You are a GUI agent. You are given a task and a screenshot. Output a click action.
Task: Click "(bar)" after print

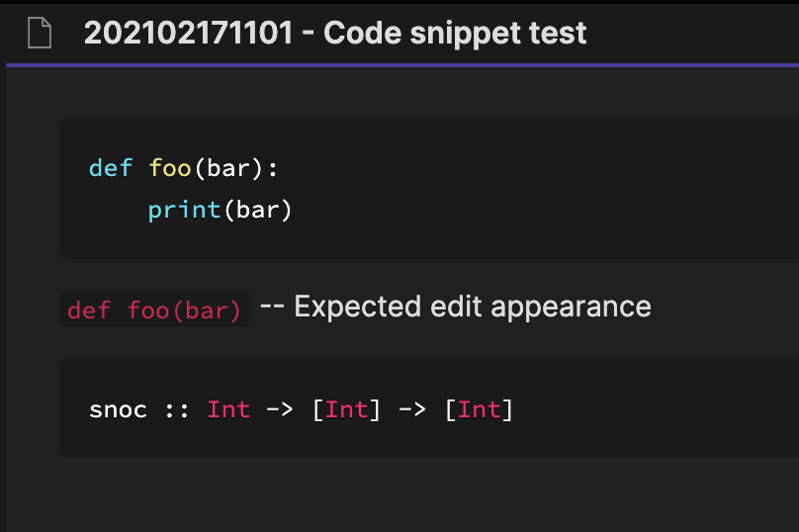(x=258, y=210)
